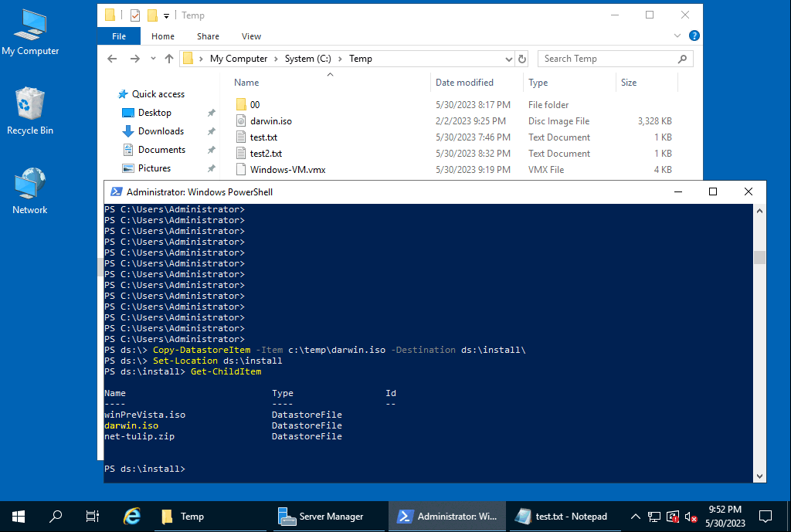The width and height of the screenshot is (791, 532).
Task: Open the Windows Start menu
Action: 19,517
